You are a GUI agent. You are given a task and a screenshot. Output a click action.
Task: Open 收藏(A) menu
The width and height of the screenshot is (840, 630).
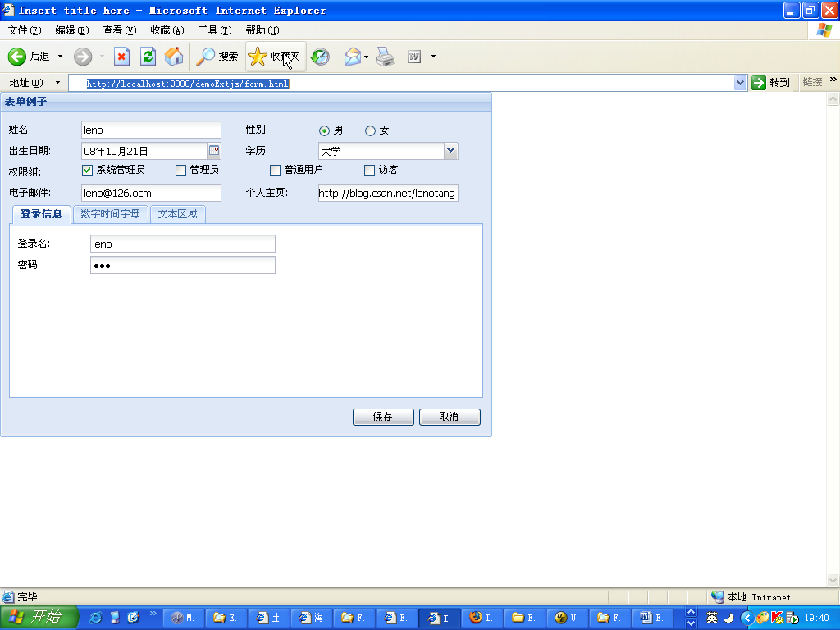coord(167,30)
